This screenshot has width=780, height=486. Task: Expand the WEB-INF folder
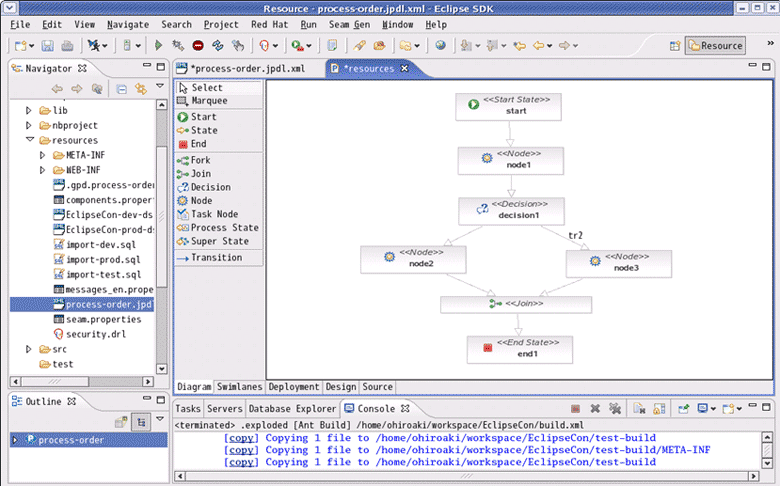[x=42, y=170]
